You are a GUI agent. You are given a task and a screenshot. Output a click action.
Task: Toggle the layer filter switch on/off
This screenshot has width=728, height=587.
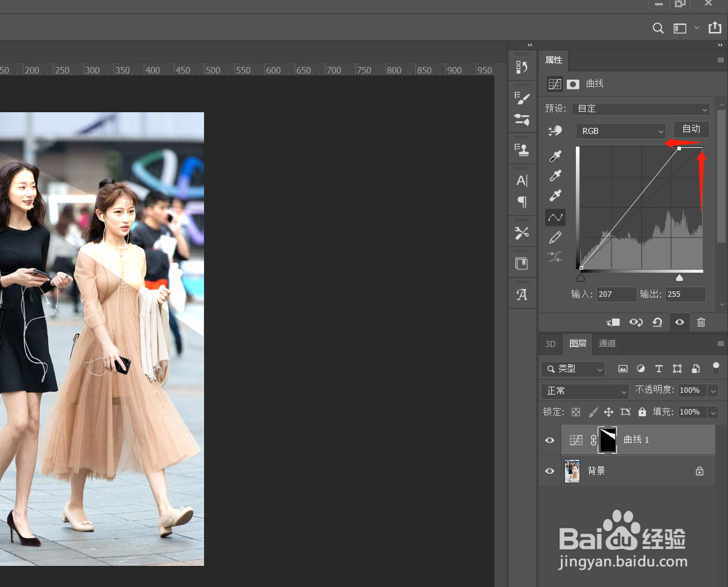(x=716, y=368)
